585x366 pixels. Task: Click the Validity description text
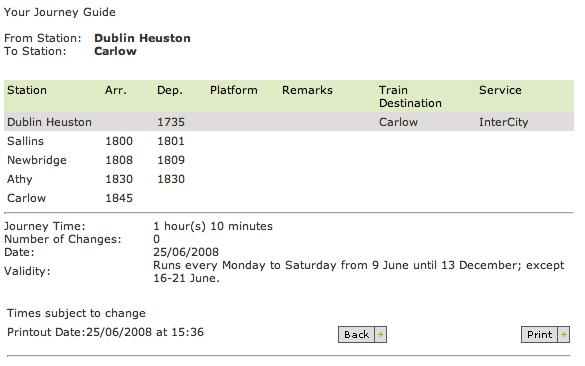(359, 271)
